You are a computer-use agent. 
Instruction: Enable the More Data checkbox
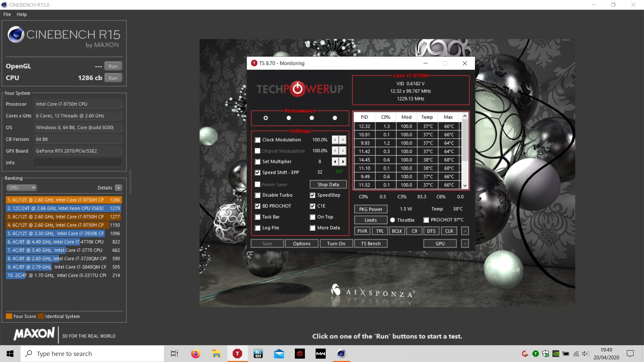tap(313, 228)
